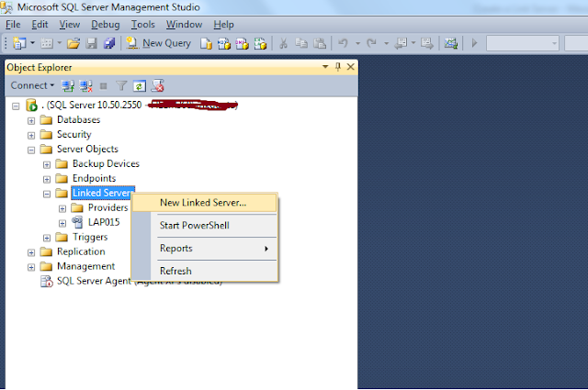588x390 pixels.
Task: Open the Tools menu
Action: coord(143,25)
